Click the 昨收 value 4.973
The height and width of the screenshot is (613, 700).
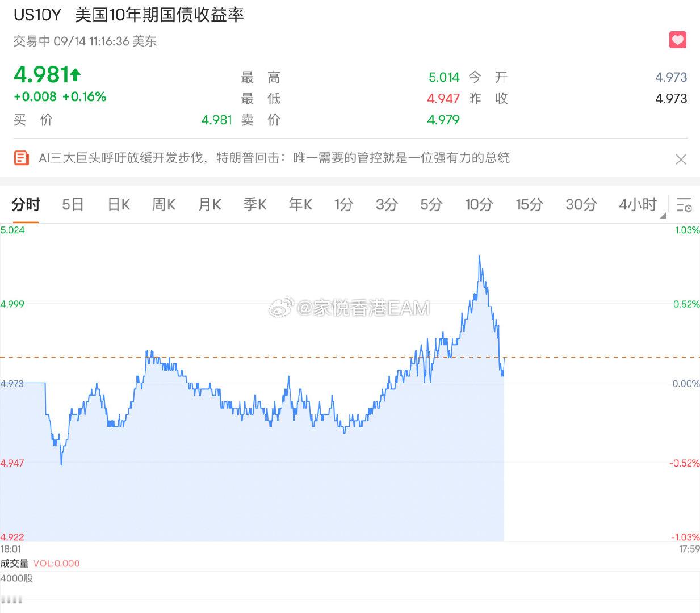[x=671, y=99]
